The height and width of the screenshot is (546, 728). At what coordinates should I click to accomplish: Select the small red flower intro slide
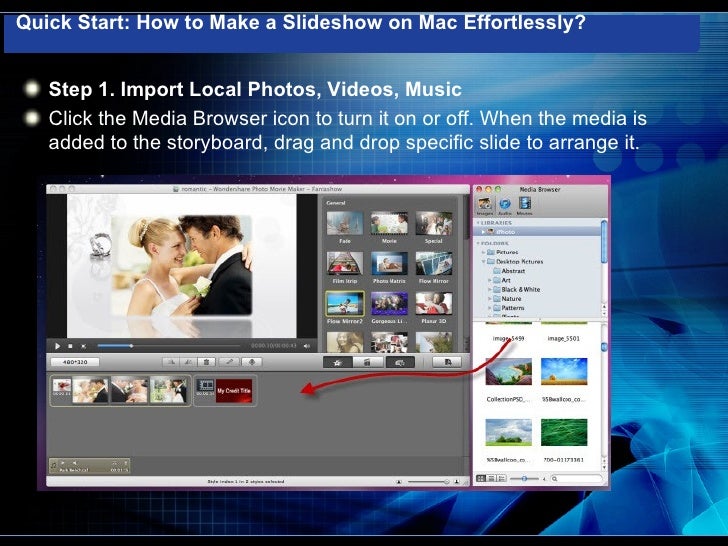coord(61,385)
